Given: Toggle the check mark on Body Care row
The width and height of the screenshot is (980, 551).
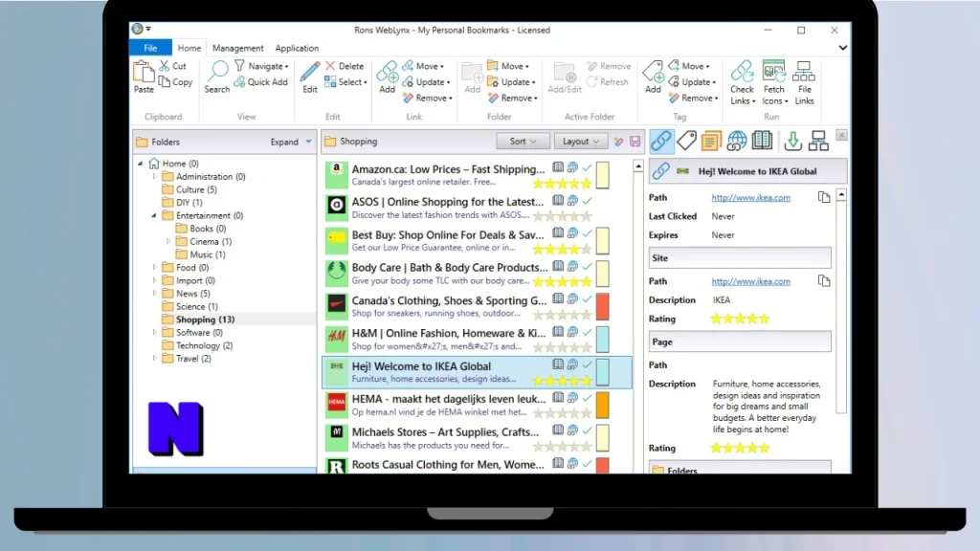Looking at the screenshot, I should click(587, 266).
